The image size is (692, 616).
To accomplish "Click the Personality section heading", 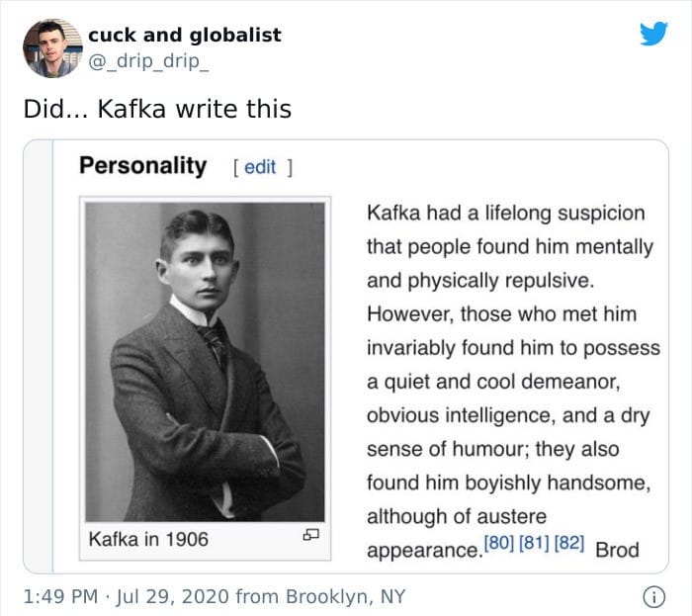I will pyautogui.click(x=143, y=166).
